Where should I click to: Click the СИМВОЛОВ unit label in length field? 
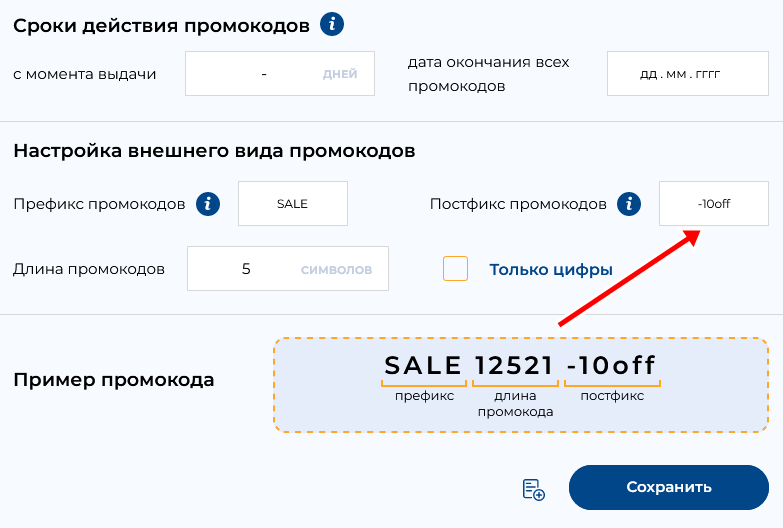337,270
